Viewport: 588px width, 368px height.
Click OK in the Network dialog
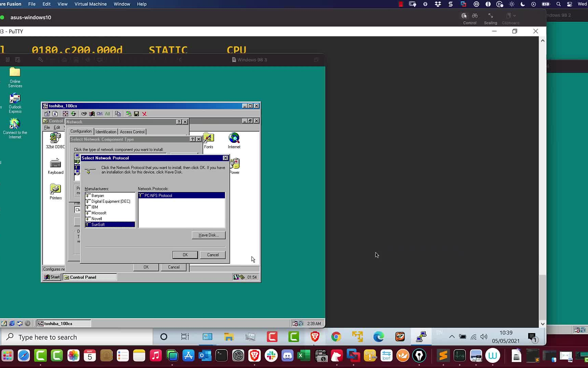pos(146,267)
